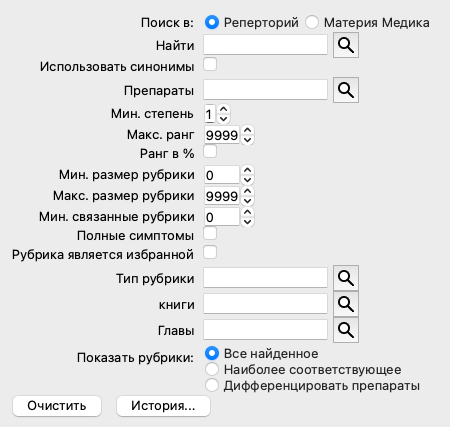Click the Тип рубрики search icon

tap(346, 278)
